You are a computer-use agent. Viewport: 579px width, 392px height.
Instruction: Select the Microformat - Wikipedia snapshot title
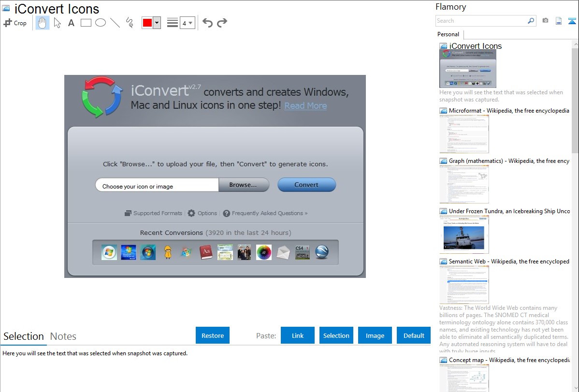509,111
